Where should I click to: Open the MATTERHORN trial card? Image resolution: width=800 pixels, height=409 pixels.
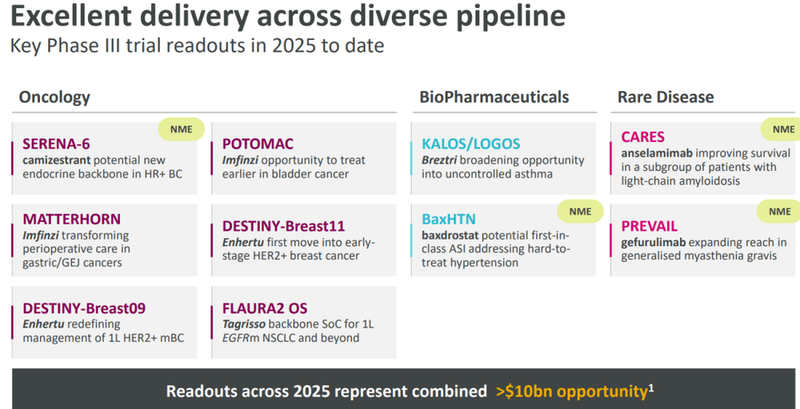click(104, 240)
